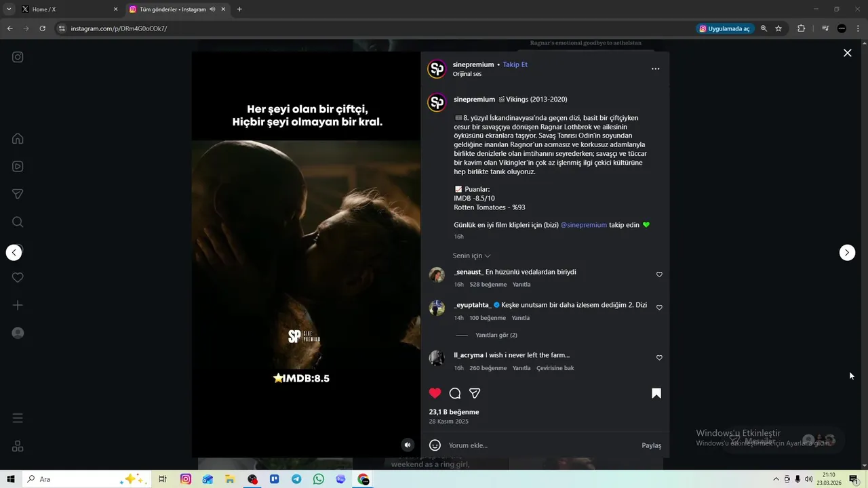Close the Home / X tab
Screen dimensions: 868x488
115,9
